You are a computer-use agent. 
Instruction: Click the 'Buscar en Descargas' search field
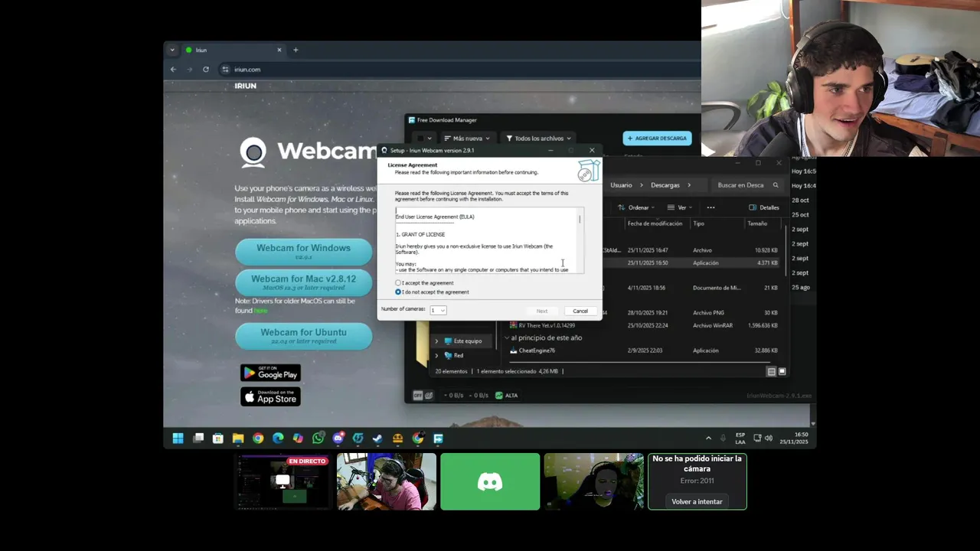coord(749,185)
